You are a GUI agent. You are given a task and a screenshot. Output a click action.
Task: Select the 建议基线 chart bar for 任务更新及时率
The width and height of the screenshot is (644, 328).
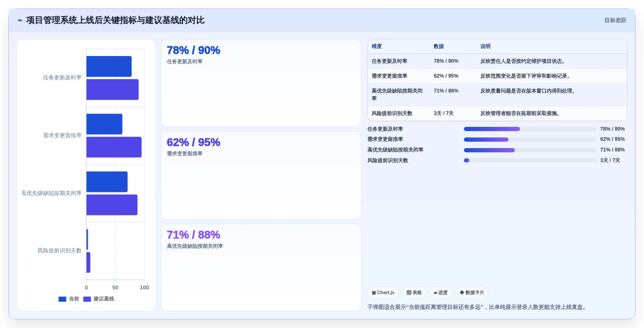pos(113,90)
